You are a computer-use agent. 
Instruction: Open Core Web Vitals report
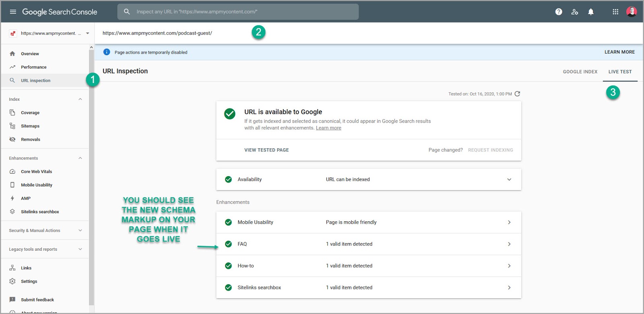tap(36, 172)
